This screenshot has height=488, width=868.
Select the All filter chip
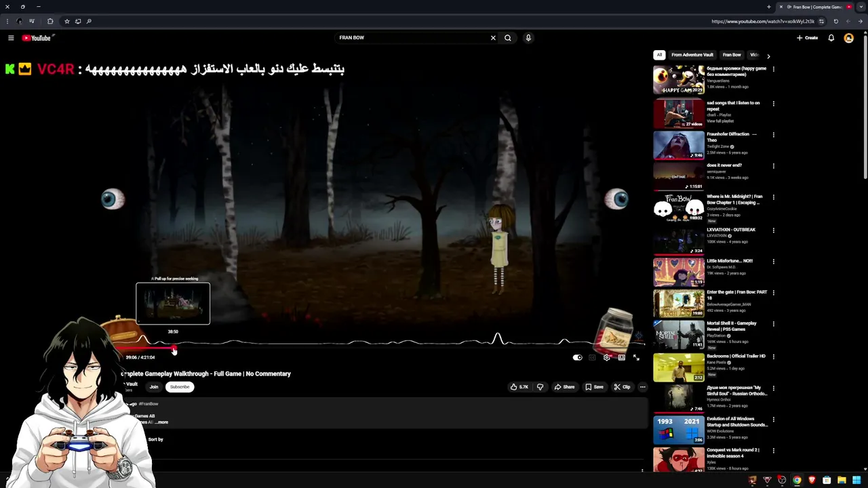pos(659,55)
